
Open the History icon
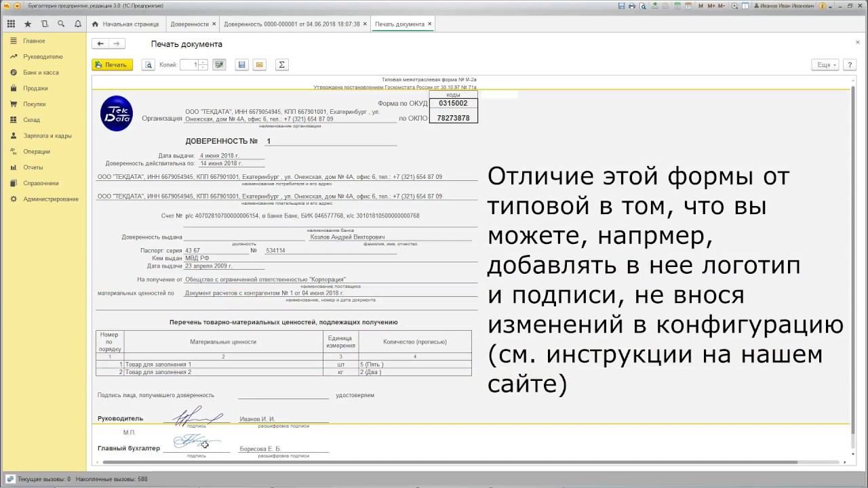point(45,24)
